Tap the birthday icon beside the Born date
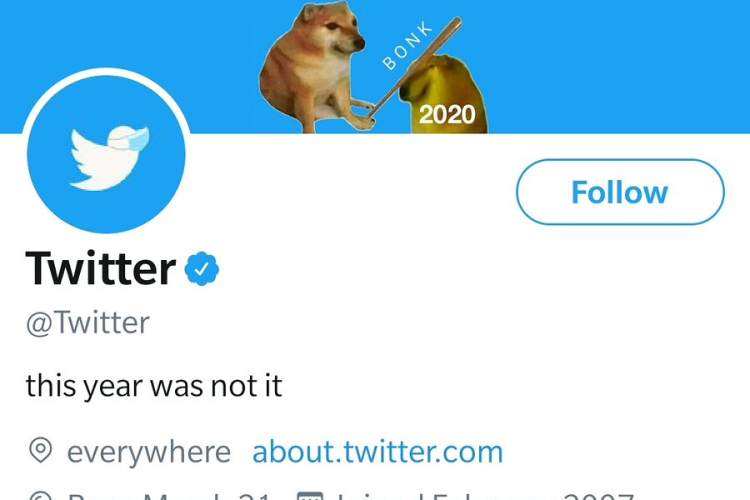This screenshot has height=500, width=750. (40, 497)
